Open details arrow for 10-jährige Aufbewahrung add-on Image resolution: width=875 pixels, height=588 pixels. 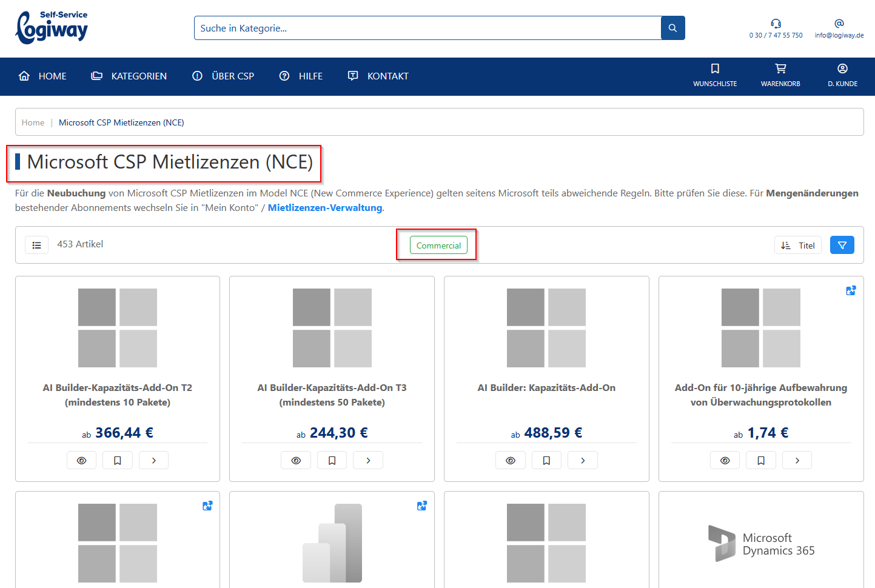797,461
